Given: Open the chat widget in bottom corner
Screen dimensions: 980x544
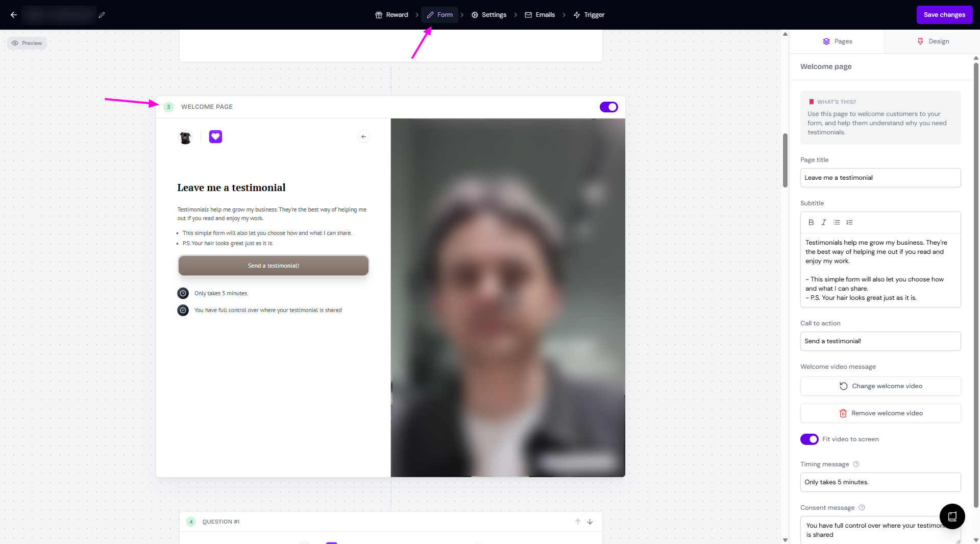Looking at the screenshot, I should point(952,516).
